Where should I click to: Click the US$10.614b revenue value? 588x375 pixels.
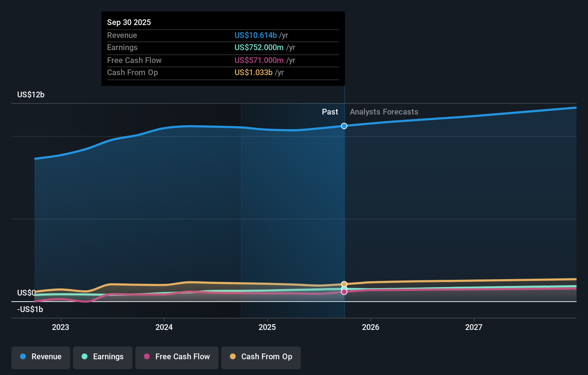(x=256, y=35)
